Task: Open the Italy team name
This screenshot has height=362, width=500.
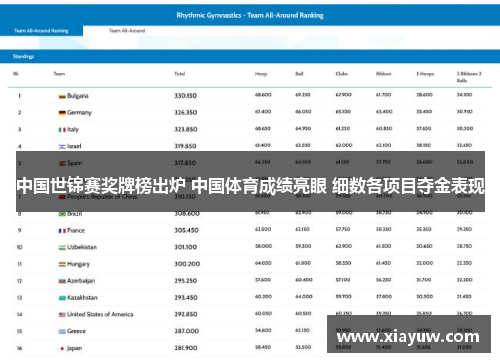Action: (73, 129)
